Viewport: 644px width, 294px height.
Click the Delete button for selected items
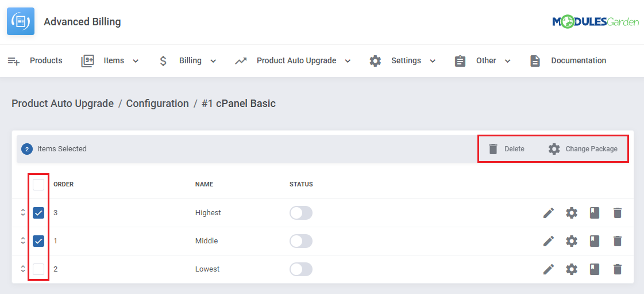coord(507,149)
